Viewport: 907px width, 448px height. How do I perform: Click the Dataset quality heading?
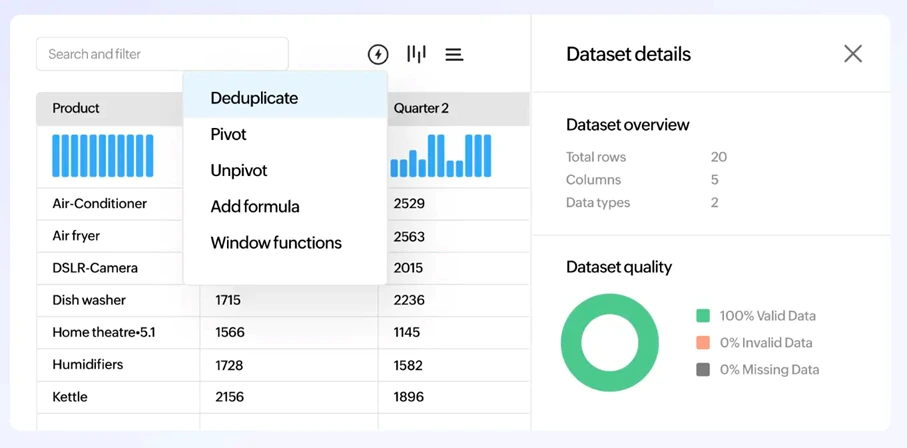pos(619,267)
